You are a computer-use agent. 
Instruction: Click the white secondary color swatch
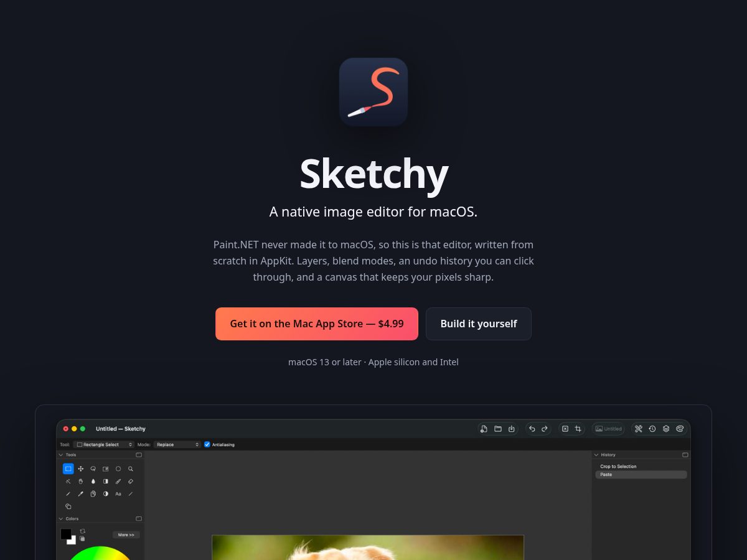(x=73, y=541)
